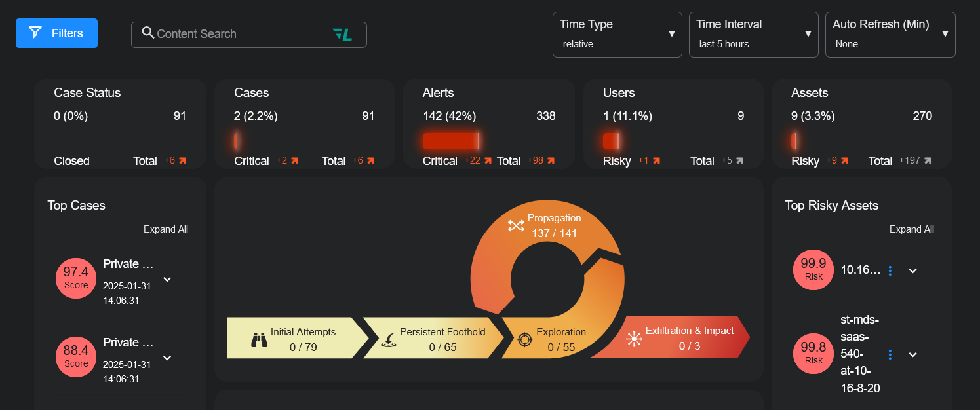Click the trend arrow beside Critical alerts +22
Viewport: 980px width, 410px height.
(488, 161)
